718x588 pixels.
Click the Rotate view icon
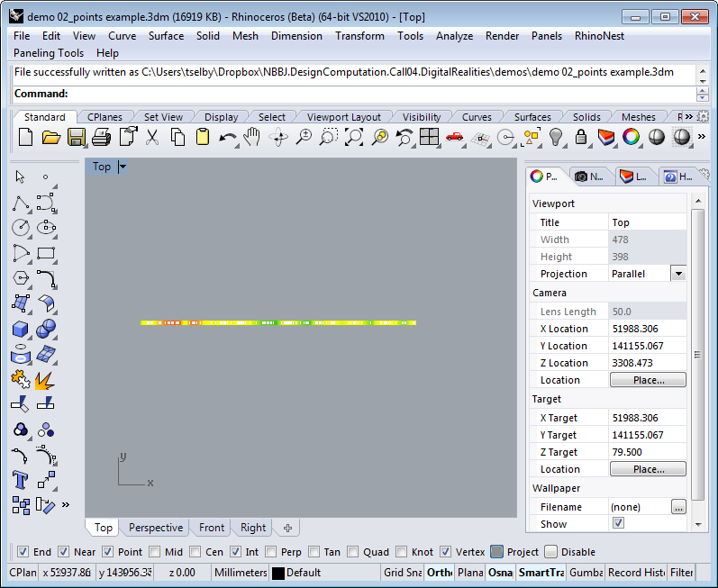pyautogui.click(x=278, y=137)
